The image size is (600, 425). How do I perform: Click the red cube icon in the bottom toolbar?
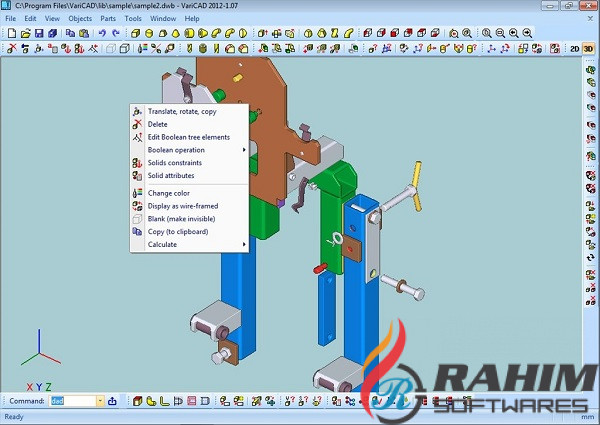point(137,401)
